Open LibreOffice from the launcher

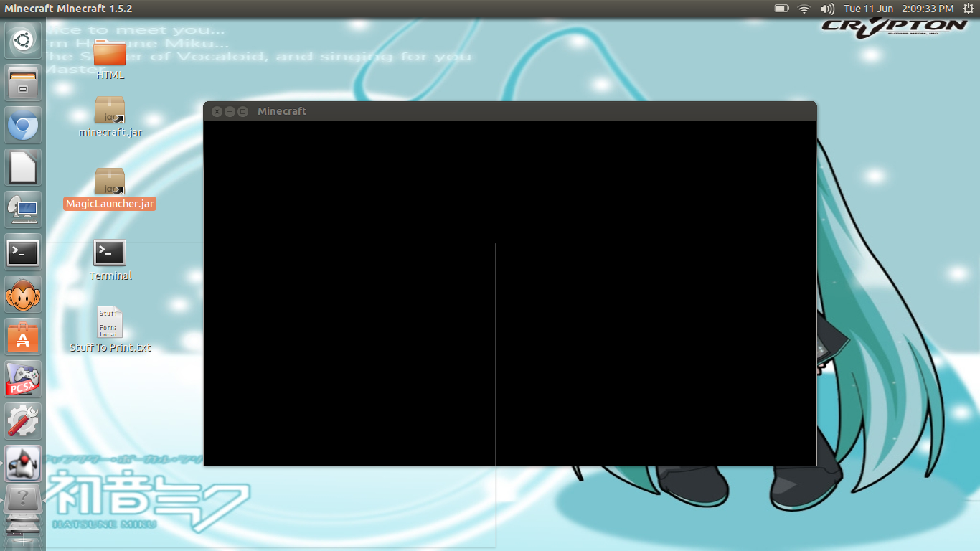tap(23, 168)
